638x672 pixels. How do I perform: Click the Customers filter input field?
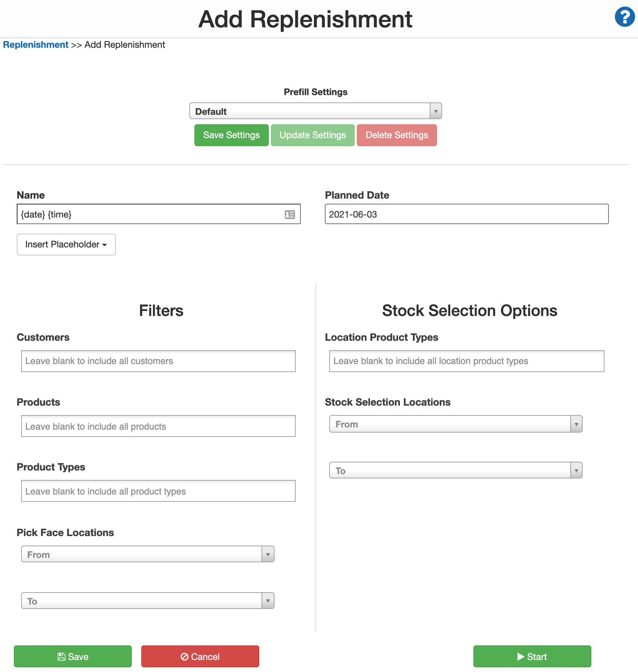[158, 361]
